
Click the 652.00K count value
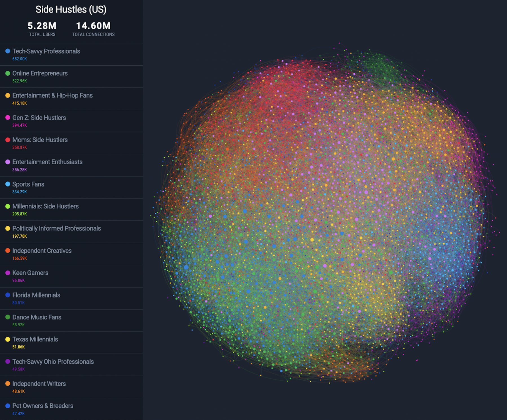click(x=19, y=59)
